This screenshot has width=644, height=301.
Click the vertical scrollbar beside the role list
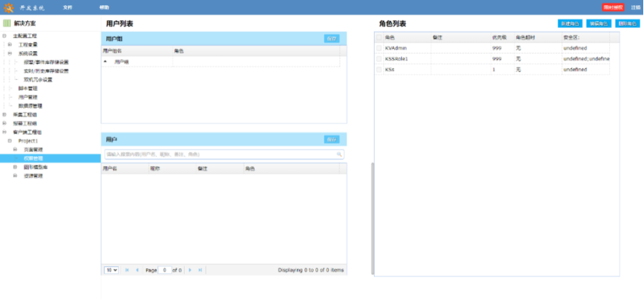(x=372, y=219)
